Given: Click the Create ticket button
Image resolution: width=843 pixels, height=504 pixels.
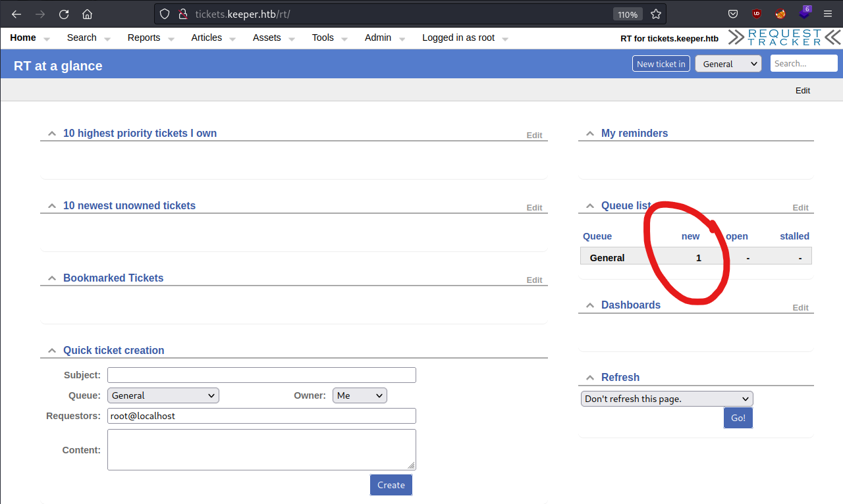Looking at the screenshot, I should pyautogui.click(x=391, y=485).
